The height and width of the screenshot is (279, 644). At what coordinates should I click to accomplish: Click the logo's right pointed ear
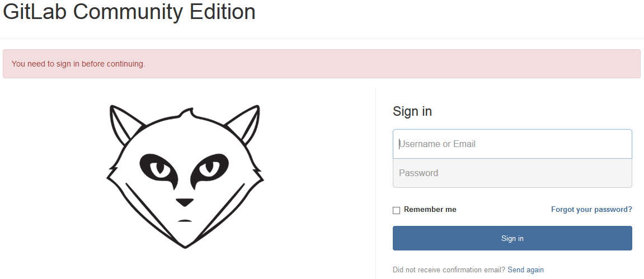click(245, 123)
